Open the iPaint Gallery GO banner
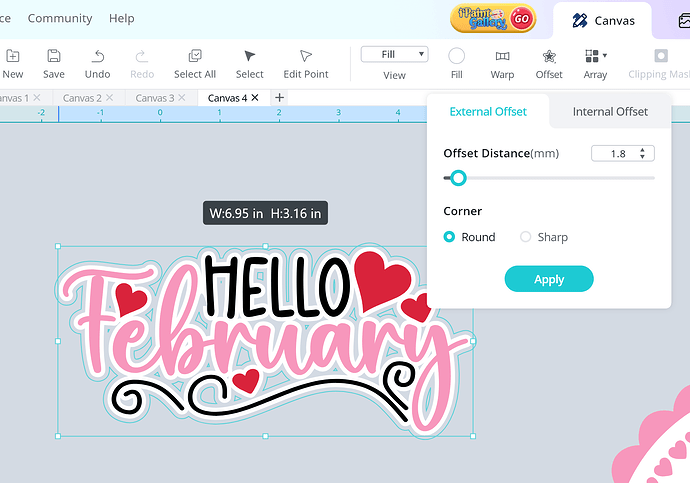This screenshot has width=690, height=483. pos(493,19)
